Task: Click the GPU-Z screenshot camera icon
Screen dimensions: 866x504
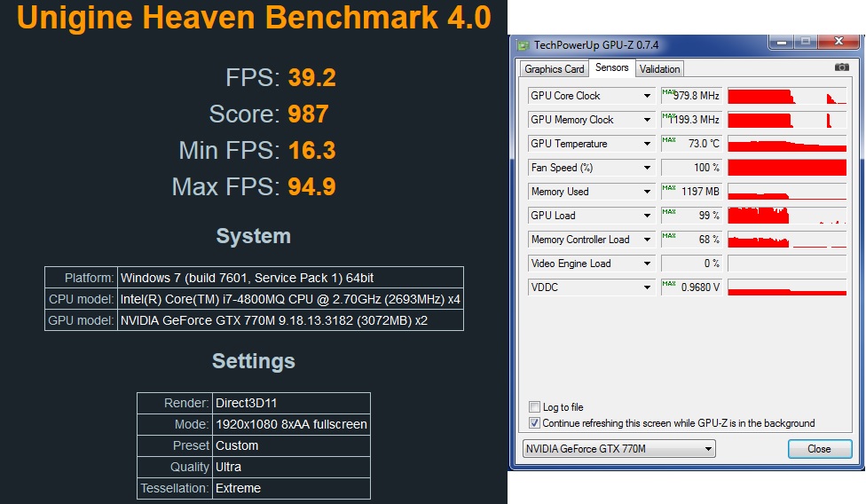Action: (842, 67)
